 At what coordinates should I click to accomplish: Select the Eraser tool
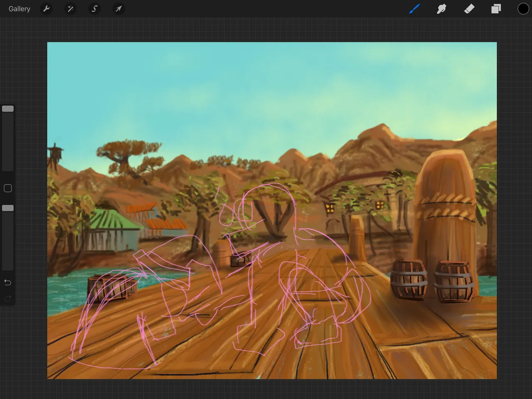[x=469, y=9]
